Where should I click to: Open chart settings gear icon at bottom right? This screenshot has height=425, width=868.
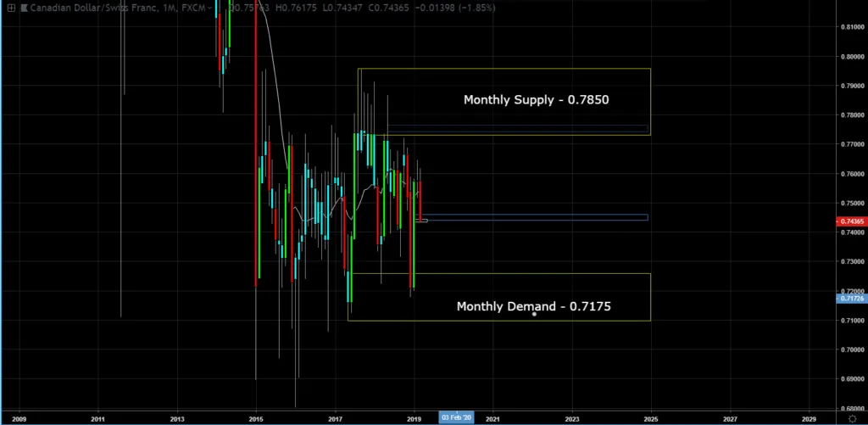pyautogui.click(x=853, y=419)
